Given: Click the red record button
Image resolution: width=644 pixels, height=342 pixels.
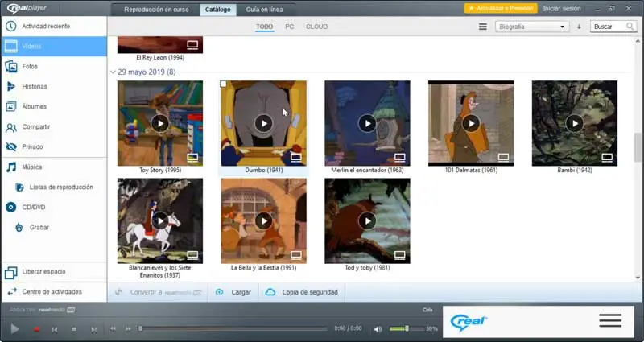Looking at the screenshot, I should tap(36, 329).
